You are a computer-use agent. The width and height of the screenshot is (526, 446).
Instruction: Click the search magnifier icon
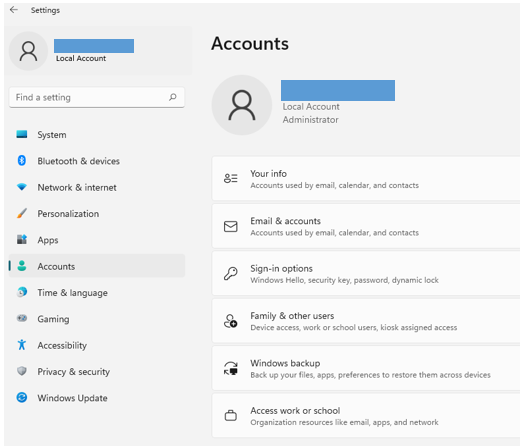173,97
